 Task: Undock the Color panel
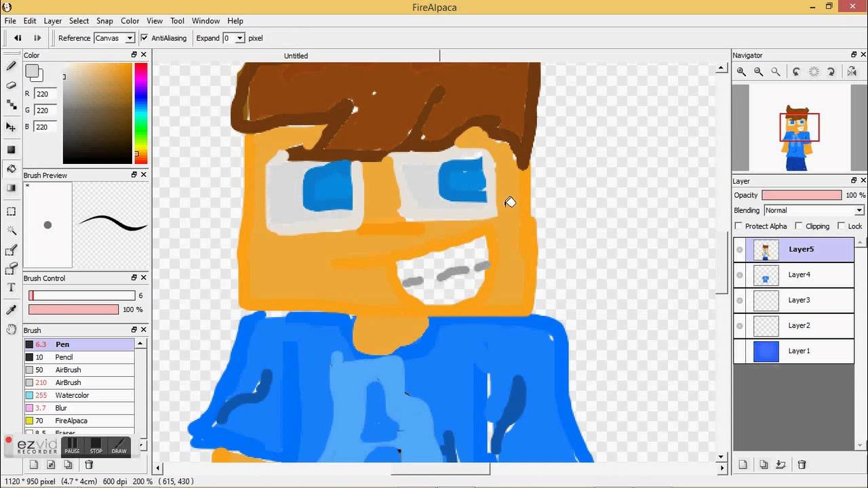point(134,55)
